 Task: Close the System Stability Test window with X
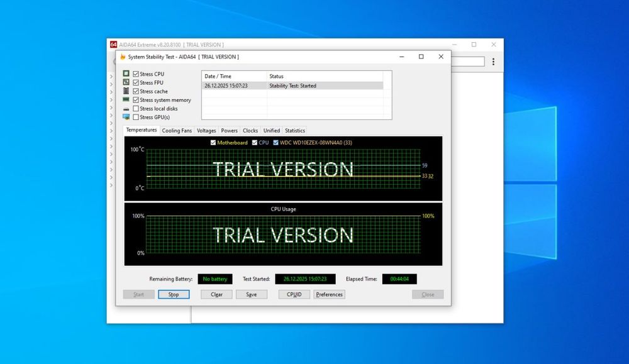(x=441, y=57)
